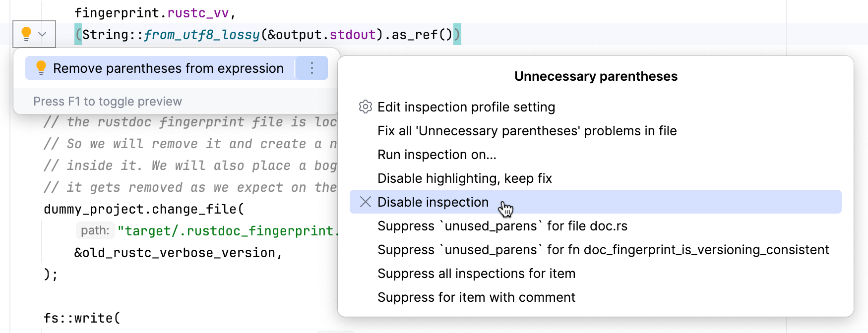Click the X icon beside Disable inspection
Viewport: 868px width, 333px height.
click(366, 202)
